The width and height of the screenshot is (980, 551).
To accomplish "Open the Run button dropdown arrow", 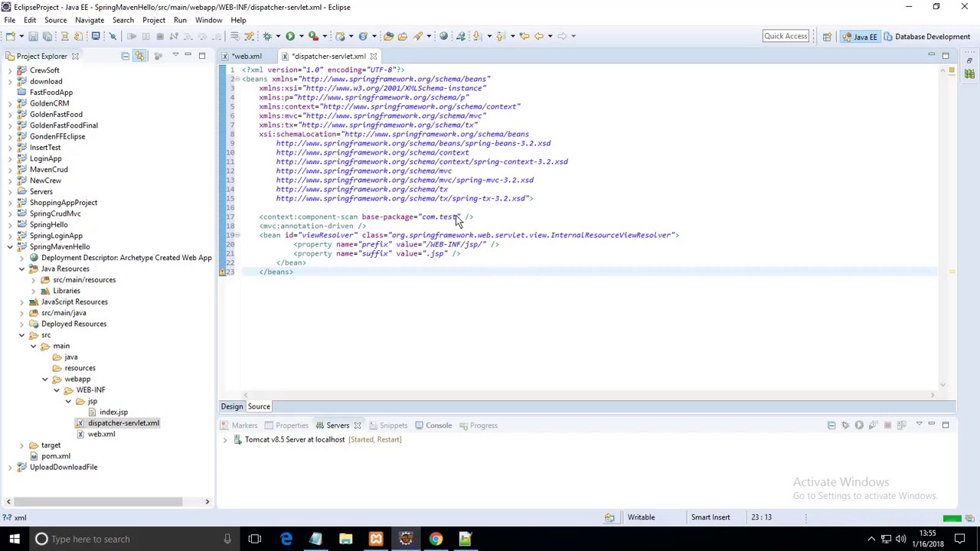I will pos(301,36).
